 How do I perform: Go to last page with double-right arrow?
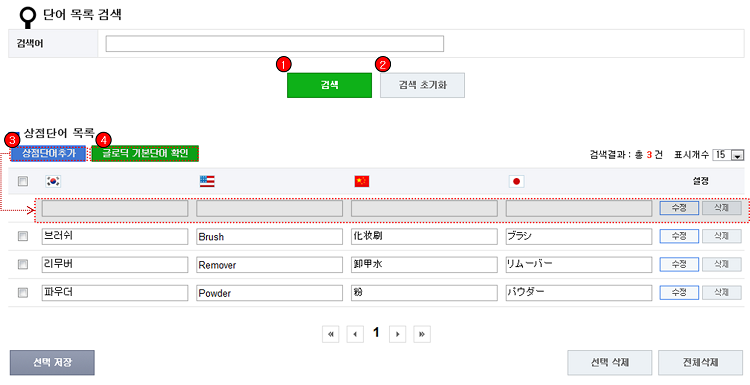pyautogui.click(x=422, y=334)
